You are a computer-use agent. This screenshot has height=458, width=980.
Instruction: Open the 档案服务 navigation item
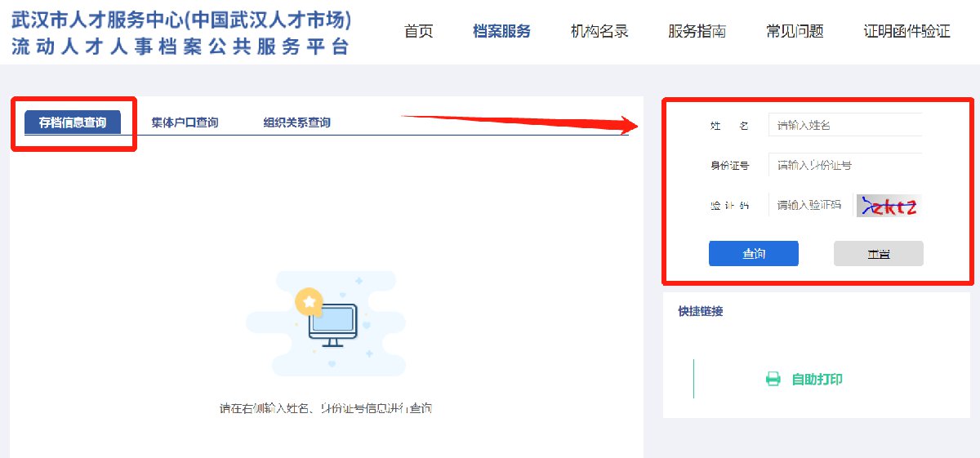[501, 32]
